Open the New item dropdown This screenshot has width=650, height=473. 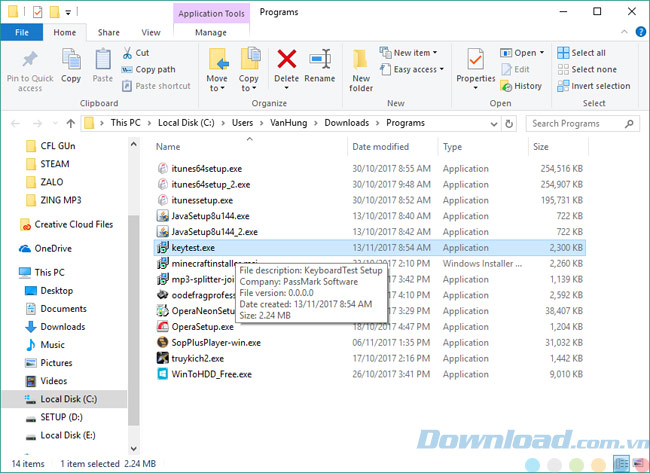pyautogui.click(x=408, y=53)
